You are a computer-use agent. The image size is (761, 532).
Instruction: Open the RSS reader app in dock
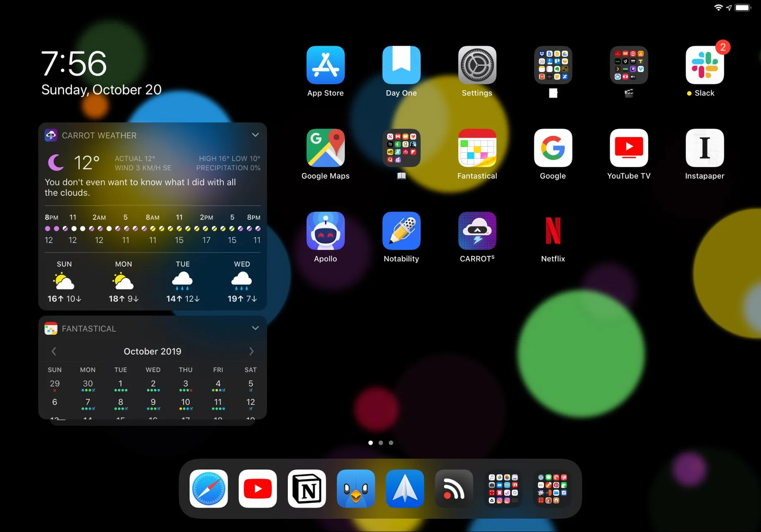click(454, 489)
